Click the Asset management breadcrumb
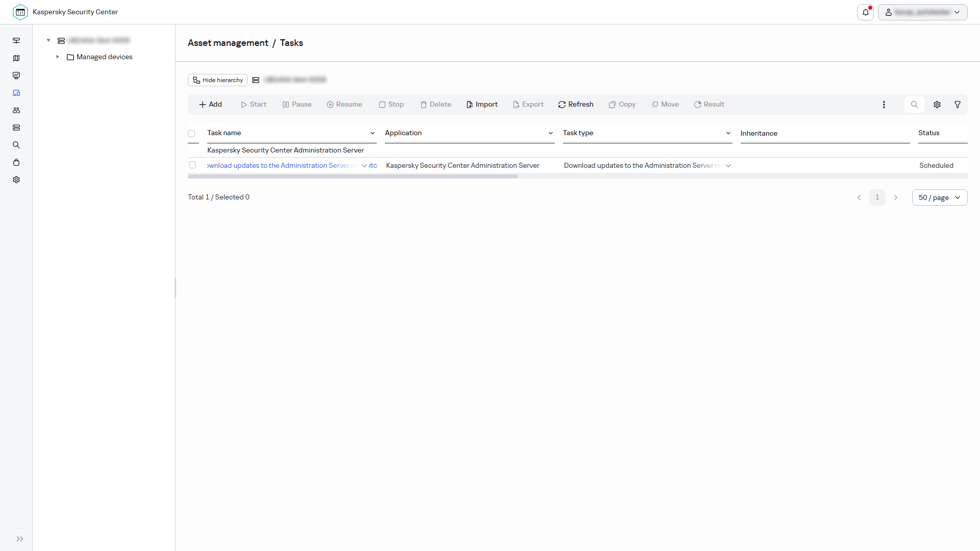Image resolution: width=980 pixels, height=551 pixels. pyautogui.click(x=228, y=43)
